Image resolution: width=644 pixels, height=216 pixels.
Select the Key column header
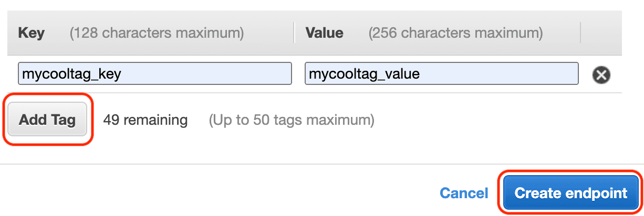[32, 33]
